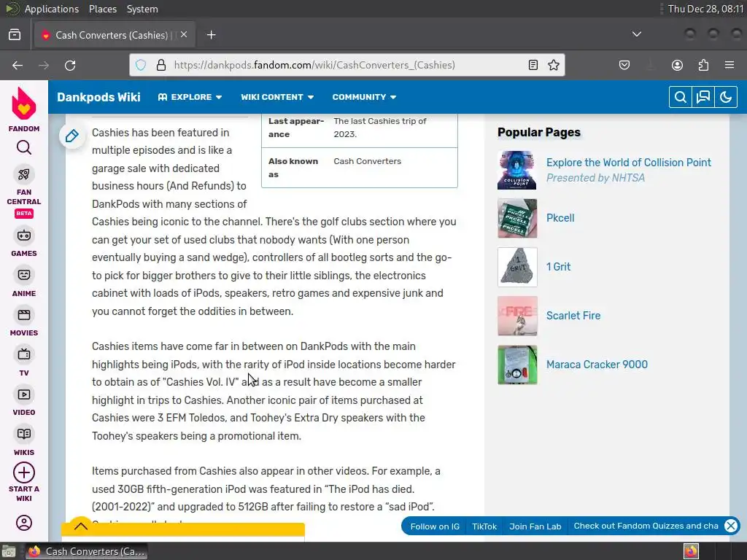The width and height of the screenshot is (747, 560).
Task: Click the pencil edit page icon
Action: tap(72, 136)
